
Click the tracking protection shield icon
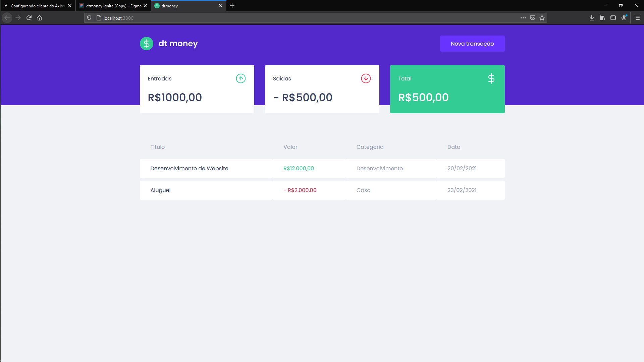point(89,18)
